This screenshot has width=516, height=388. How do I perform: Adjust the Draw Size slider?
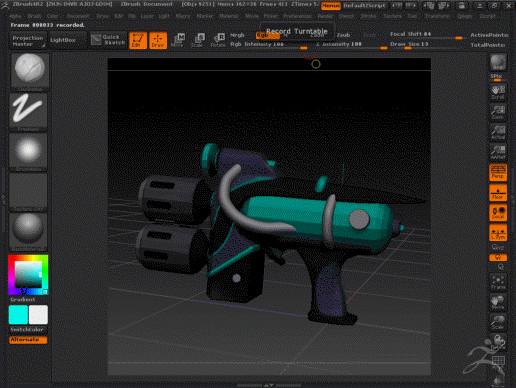427,45
